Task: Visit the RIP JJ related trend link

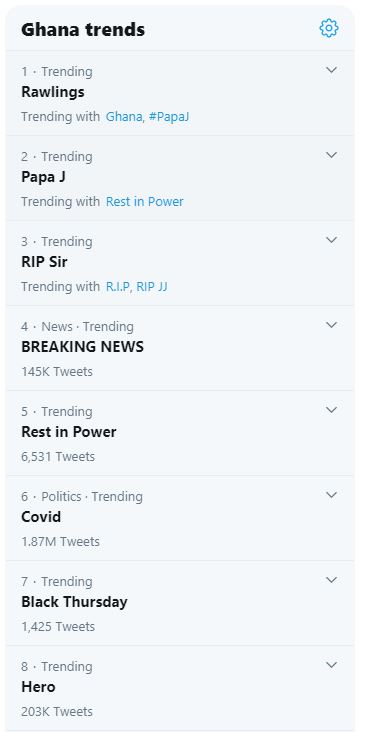Action: coord(152,287)
